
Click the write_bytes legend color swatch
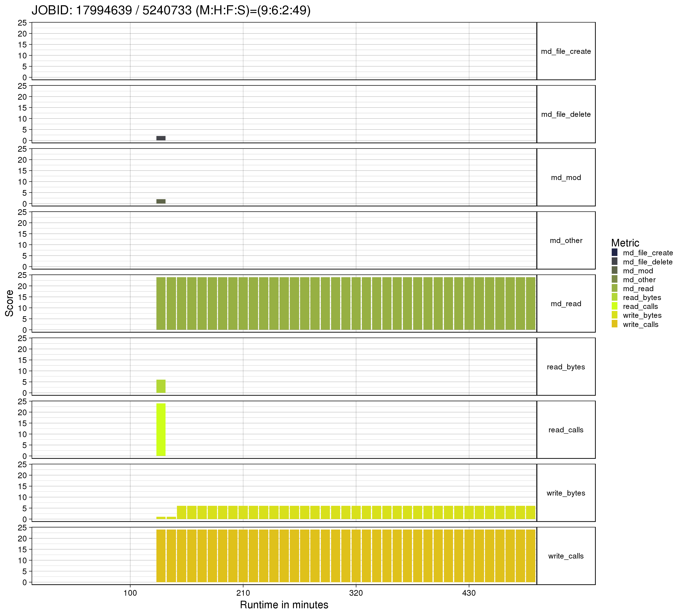coord(614,315)
